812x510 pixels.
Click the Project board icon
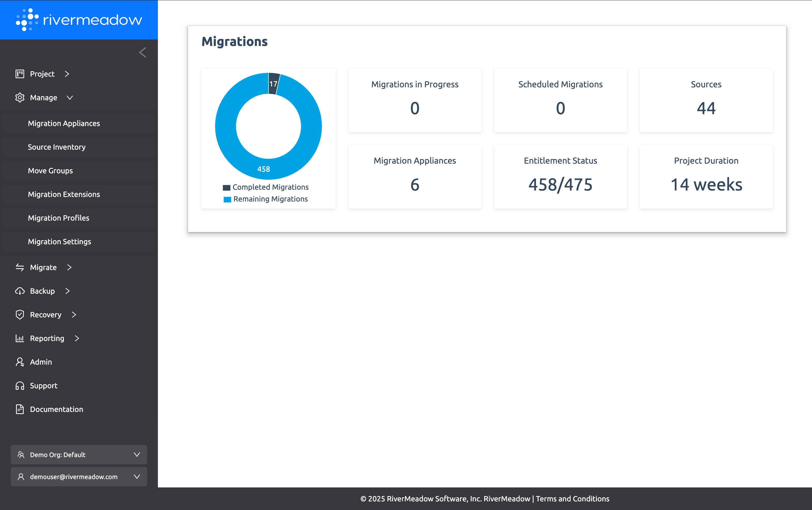click(20, 74)
